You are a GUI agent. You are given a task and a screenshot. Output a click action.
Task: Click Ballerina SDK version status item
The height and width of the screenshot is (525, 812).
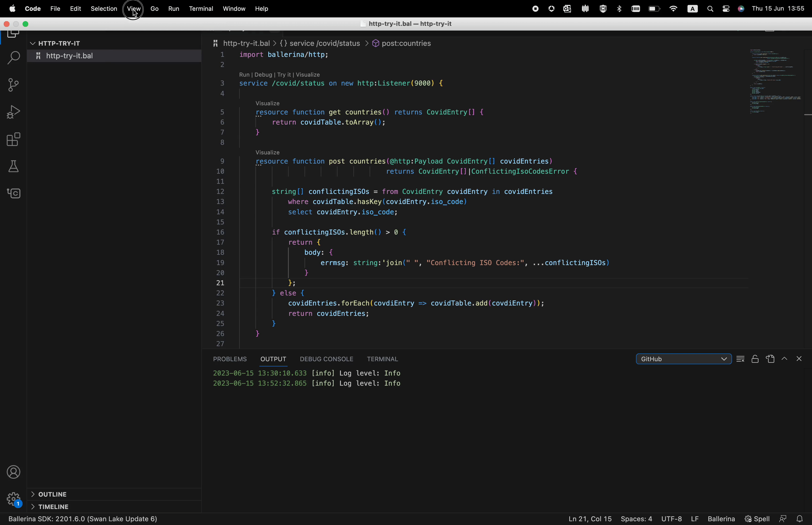pyautogui.click(x=83, y=519)
